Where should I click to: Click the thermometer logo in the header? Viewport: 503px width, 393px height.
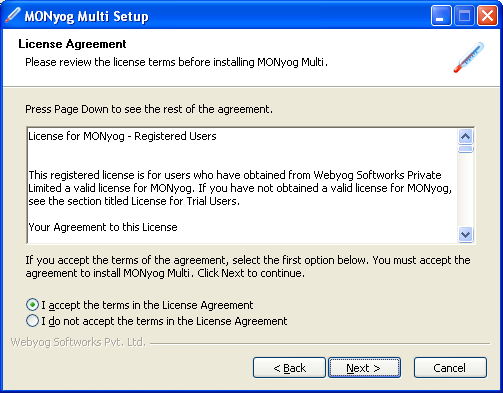(469, 57)
